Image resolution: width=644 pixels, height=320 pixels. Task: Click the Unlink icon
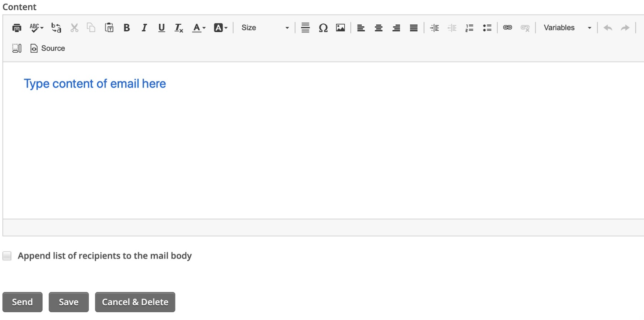coord(525,28)
